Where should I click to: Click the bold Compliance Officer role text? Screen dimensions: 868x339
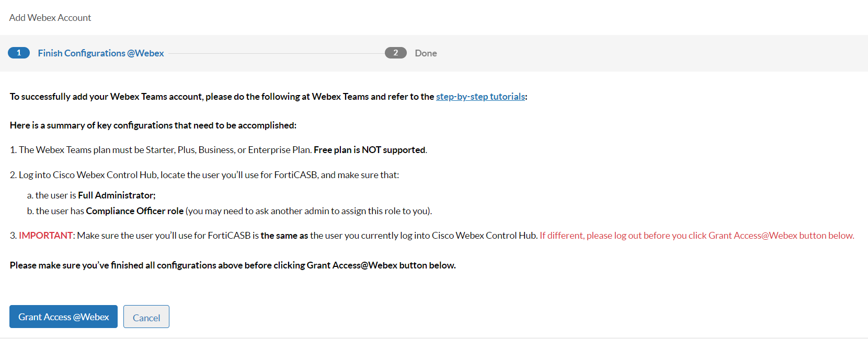tap(134, 211)
